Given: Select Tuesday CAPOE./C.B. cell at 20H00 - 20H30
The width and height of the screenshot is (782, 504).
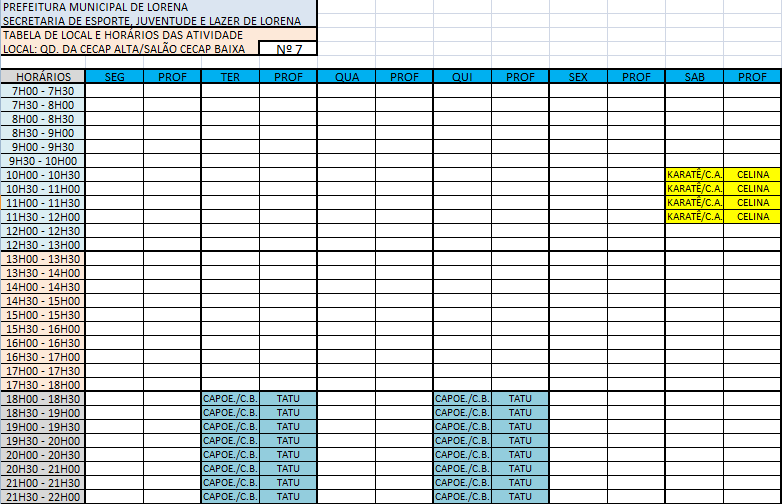Looking at the screenshot, I should (230, 454).
